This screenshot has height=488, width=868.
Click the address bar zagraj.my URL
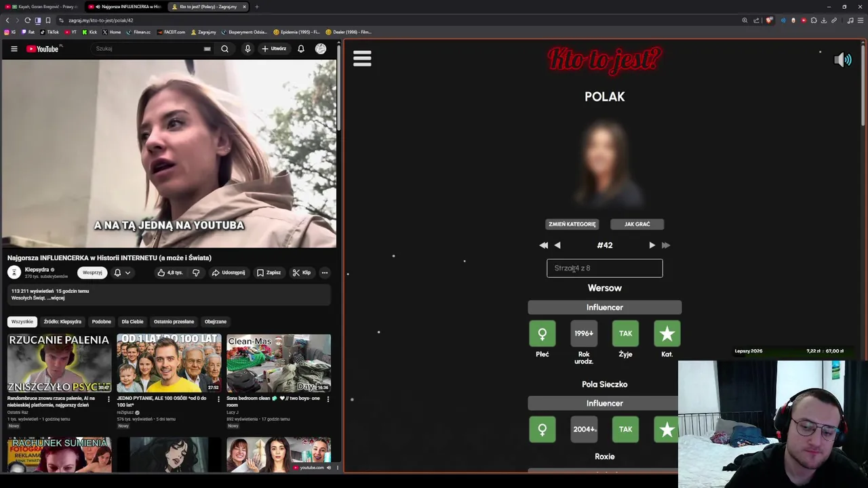(100, 20)
